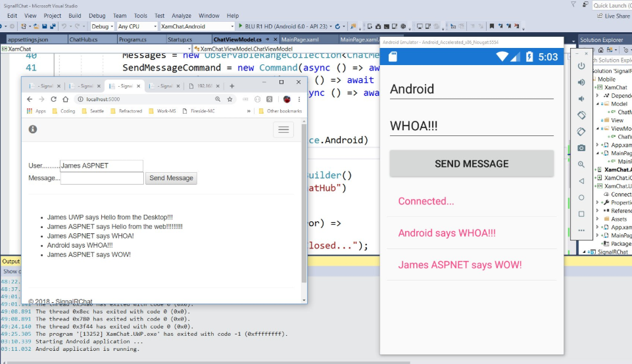Open the Other bookmarks folder
This screenshot has height=364, width=632.
coord(280,111)
